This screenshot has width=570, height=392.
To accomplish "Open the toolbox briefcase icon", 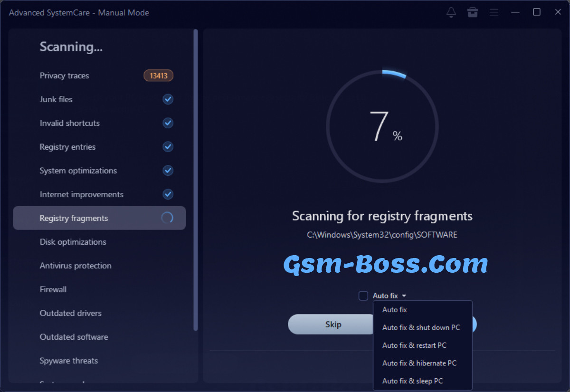I will (x=473, y=12).
